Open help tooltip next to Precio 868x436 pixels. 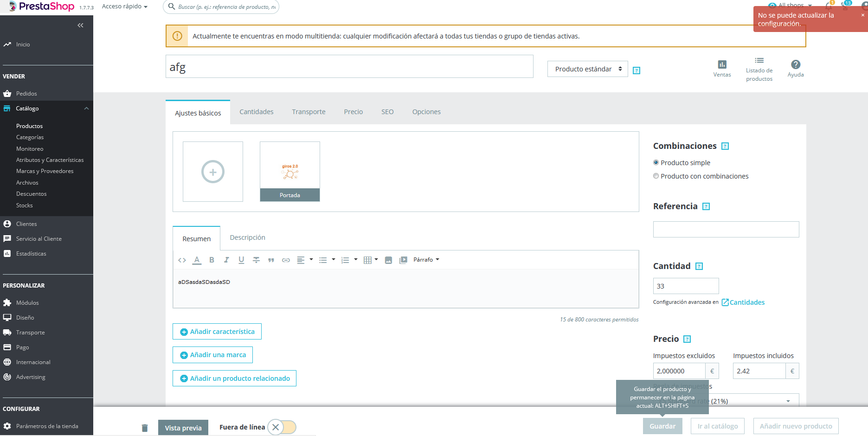pos(688,339)
